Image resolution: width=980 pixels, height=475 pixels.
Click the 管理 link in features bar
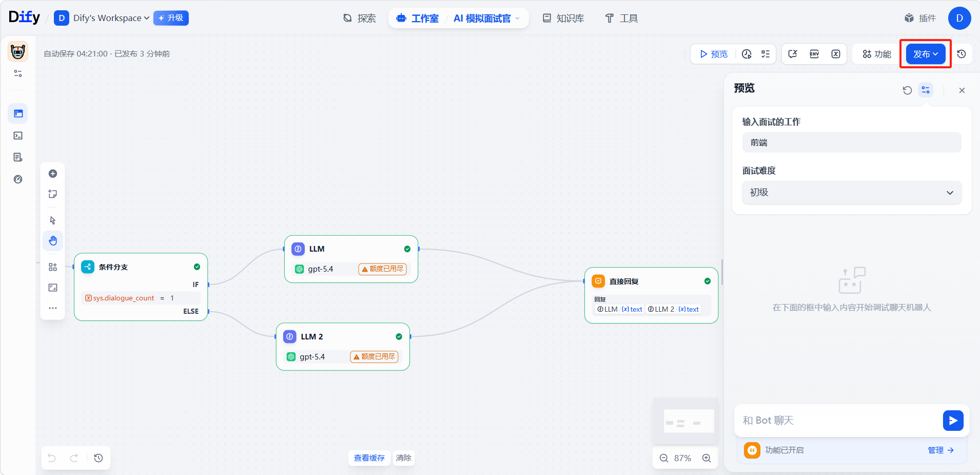click(x=940, y=450)
